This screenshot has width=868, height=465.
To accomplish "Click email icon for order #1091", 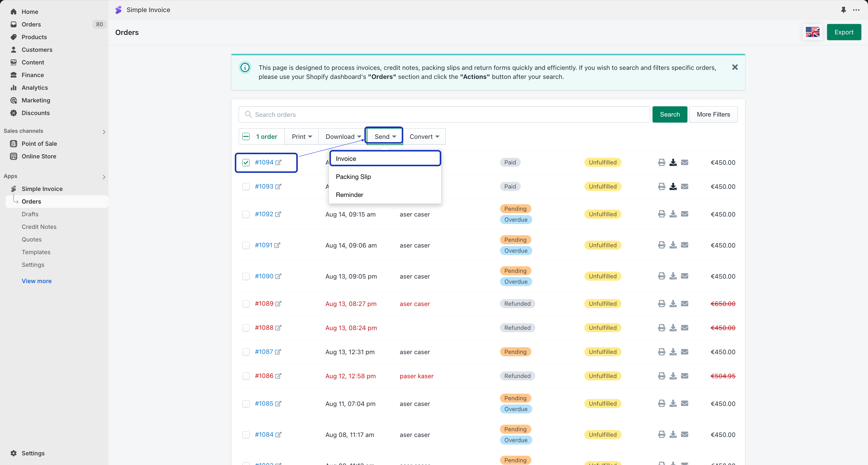I will coord(684,245).
